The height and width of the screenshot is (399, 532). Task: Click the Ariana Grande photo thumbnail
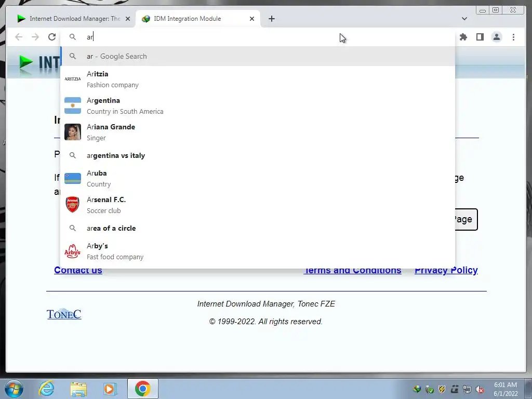pos(73,132)
